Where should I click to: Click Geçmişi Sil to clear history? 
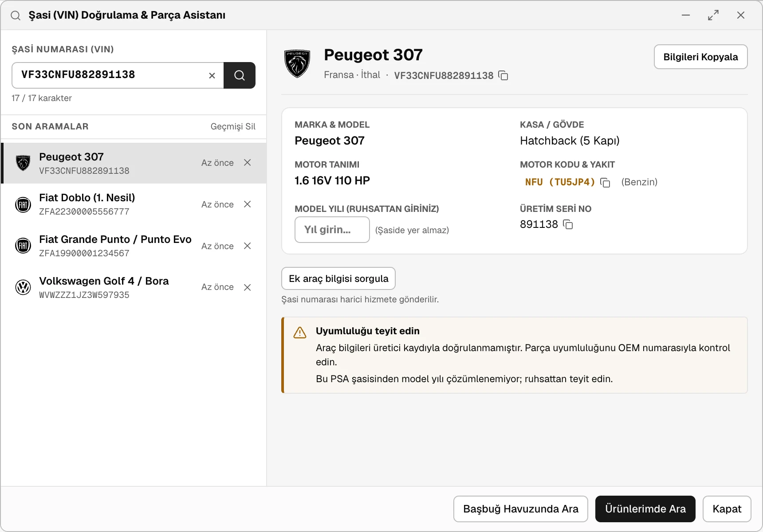(x=233, y=127)
